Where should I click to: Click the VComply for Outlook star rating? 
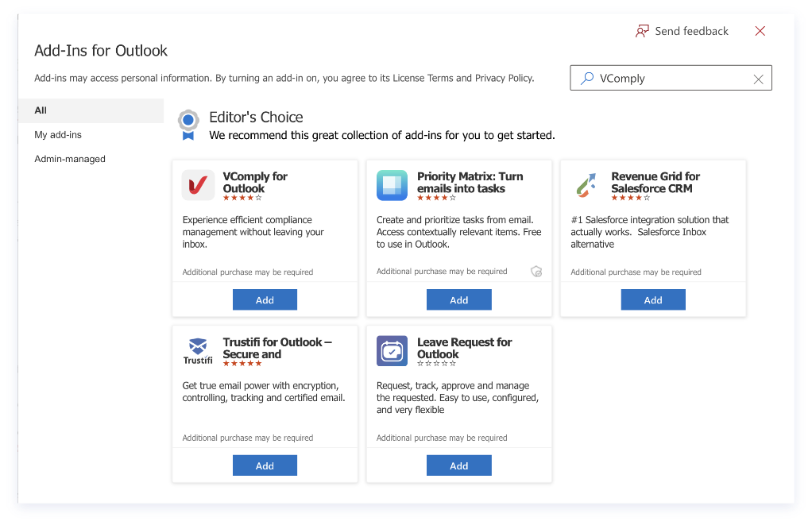point(242,198)
